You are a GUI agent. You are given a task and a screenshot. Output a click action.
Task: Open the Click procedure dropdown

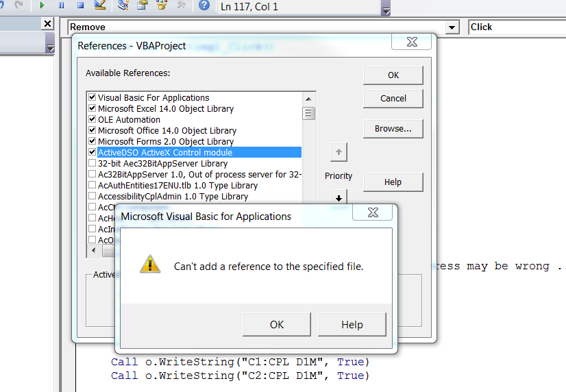tap(517, 27)
